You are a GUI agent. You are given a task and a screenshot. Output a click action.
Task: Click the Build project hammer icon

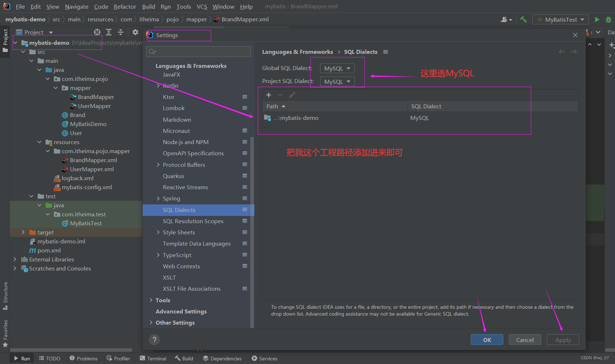coord(523,19)
